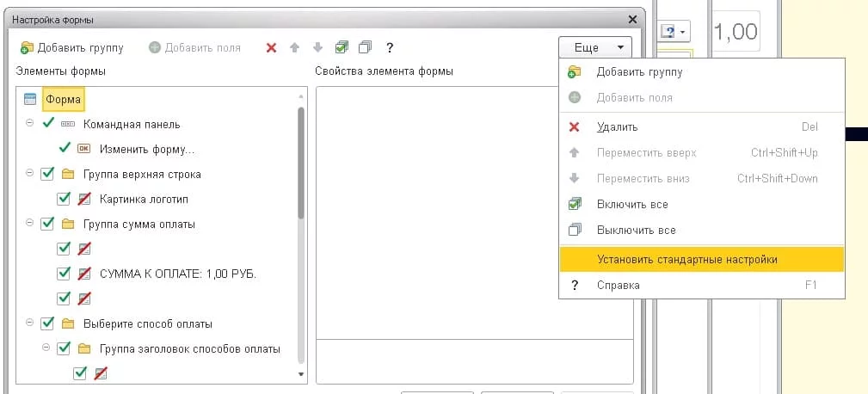
Task: Click the help dropdown icon in background window
Action: pyautogui.click(x=675, y=32)
